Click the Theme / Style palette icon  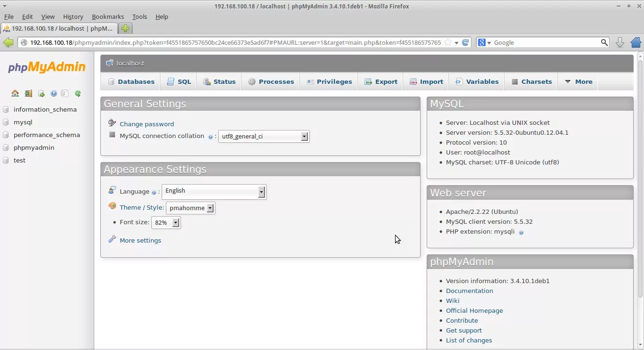pyautogui.click(x=112, y=206)
